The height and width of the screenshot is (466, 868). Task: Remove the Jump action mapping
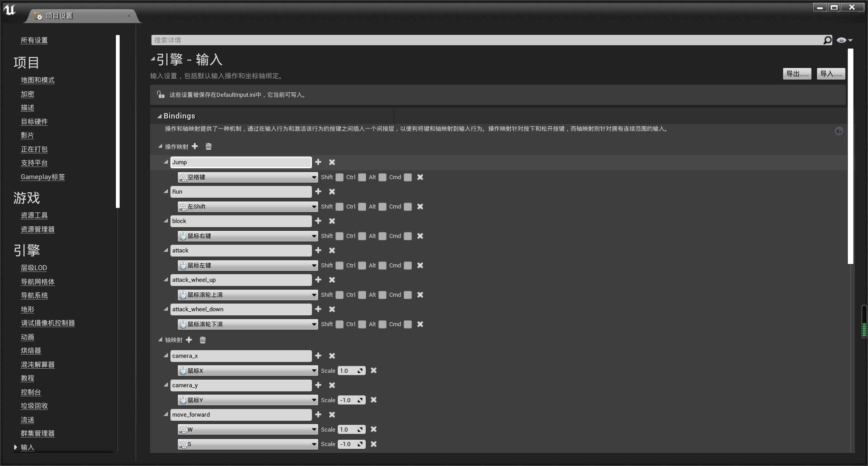(x=332, y=162)
